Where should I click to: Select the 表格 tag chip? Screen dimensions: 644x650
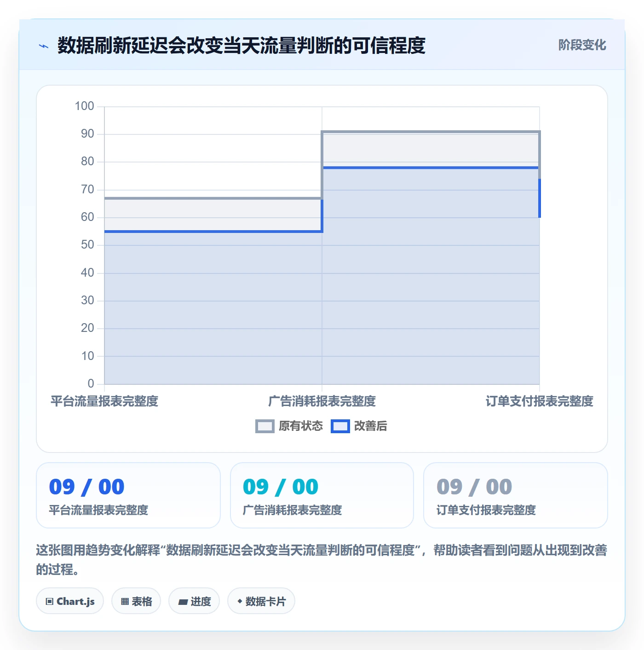(136, 601)
